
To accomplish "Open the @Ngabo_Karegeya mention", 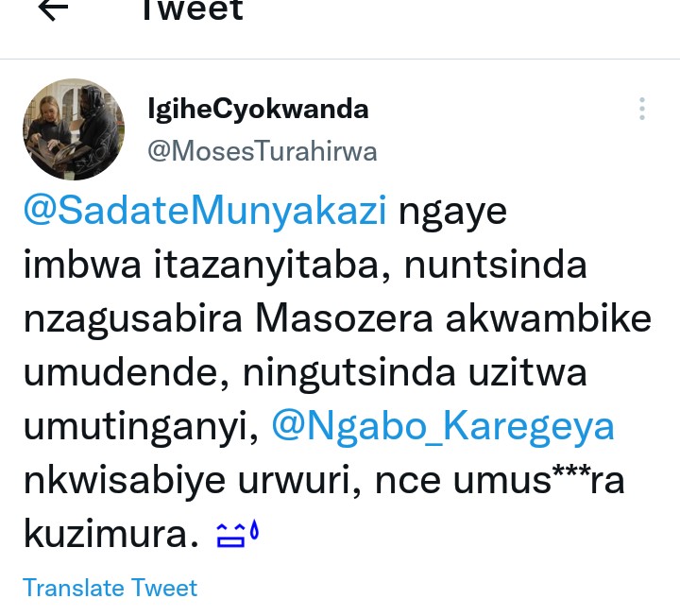I will [443, 426].
